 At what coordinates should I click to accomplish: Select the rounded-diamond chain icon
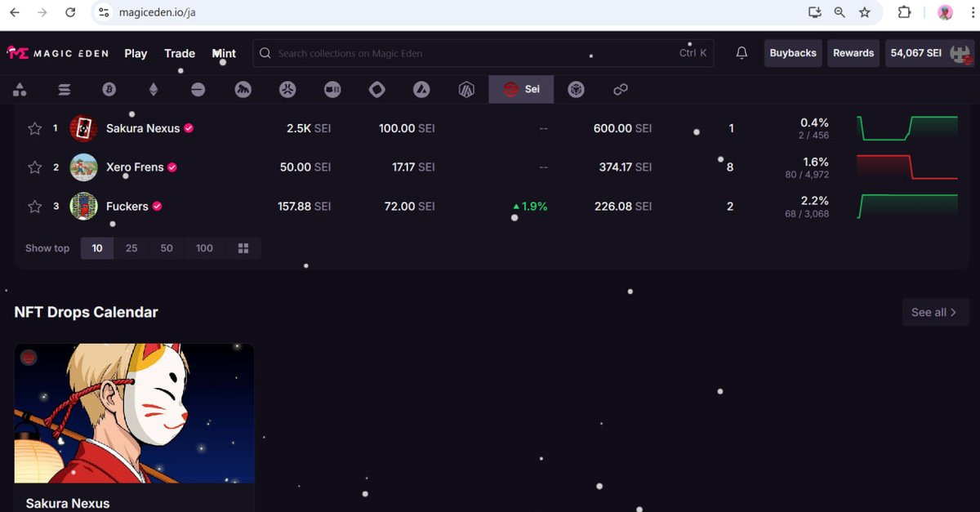376,90
